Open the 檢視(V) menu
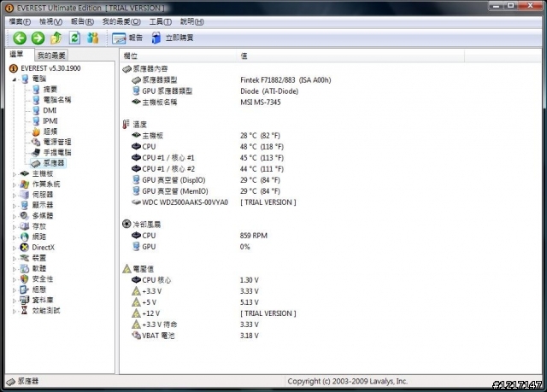 tap(51, 22)
